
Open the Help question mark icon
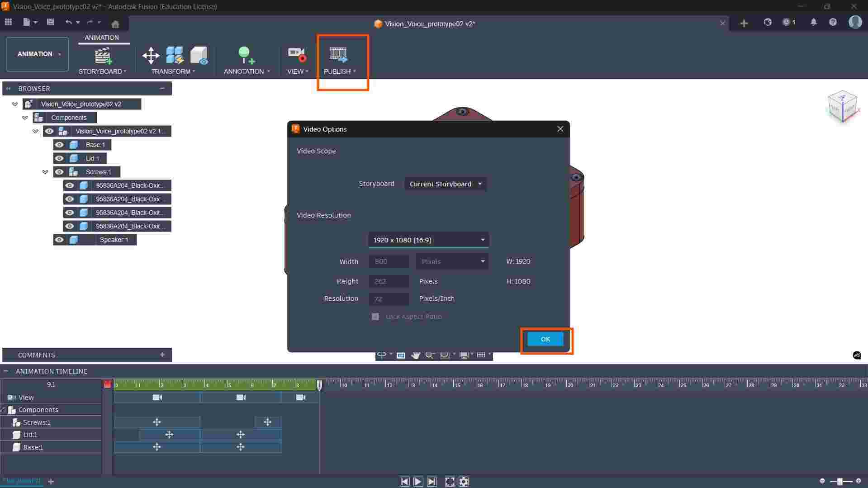833,22
